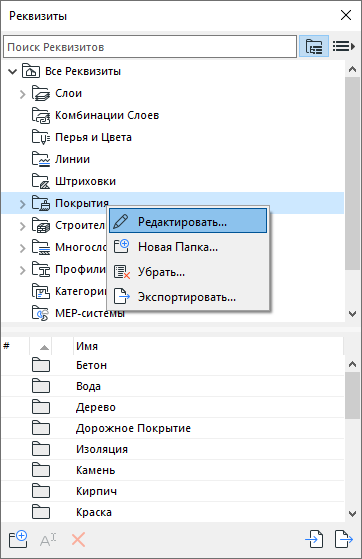Click the import attributes icon
Viewport: 362px width, 559px height.
pyautogui.click(x=314, y=539)
